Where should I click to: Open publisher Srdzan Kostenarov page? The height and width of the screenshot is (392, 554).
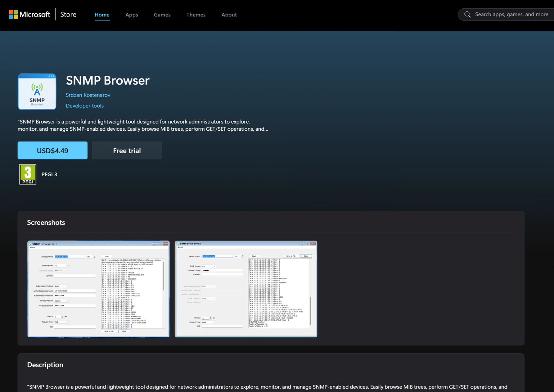(x=88, y=95)
